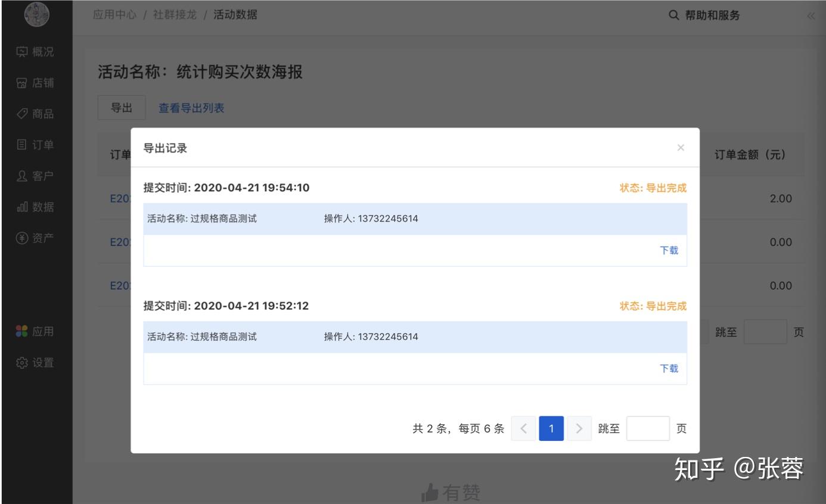This screenshot has height=504, width=826.
Task: Click 活动名称: 过规格商品测试 in second record
Action: (x=202, y=337)
